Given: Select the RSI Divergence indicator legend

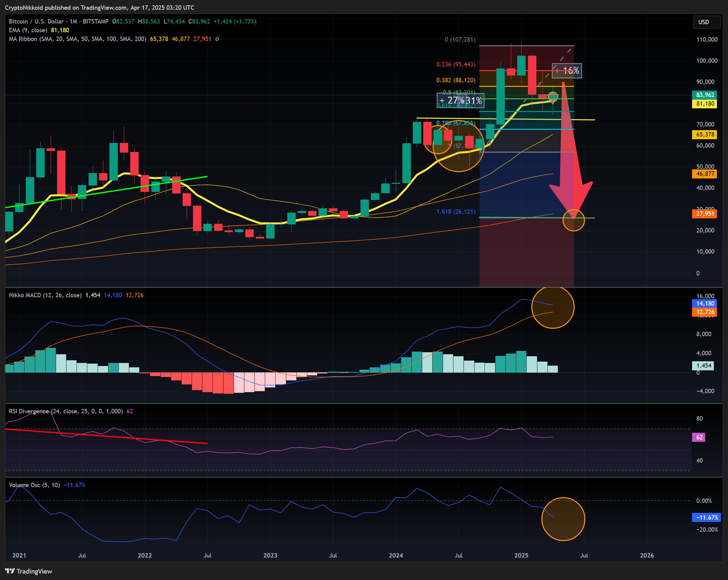Looking at the screenshot, I should 66,411.
